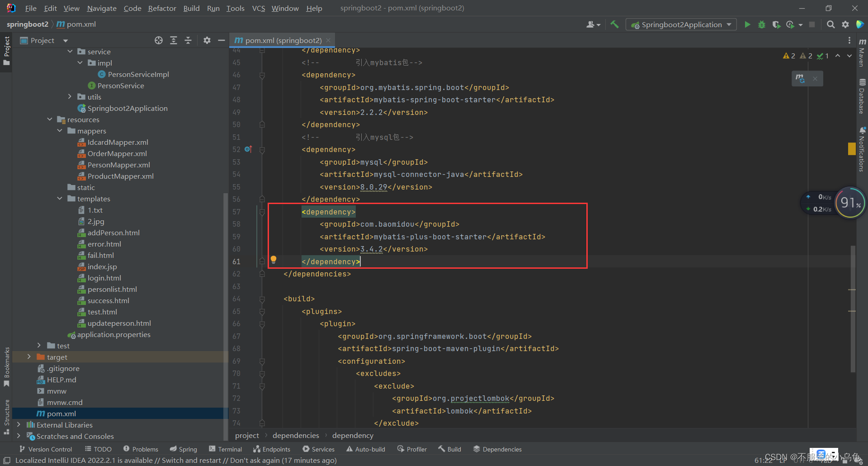The width and height of the screenshot is (868, 466).
Task: Fold the build block at line 64
Action: tap(262, 299)
